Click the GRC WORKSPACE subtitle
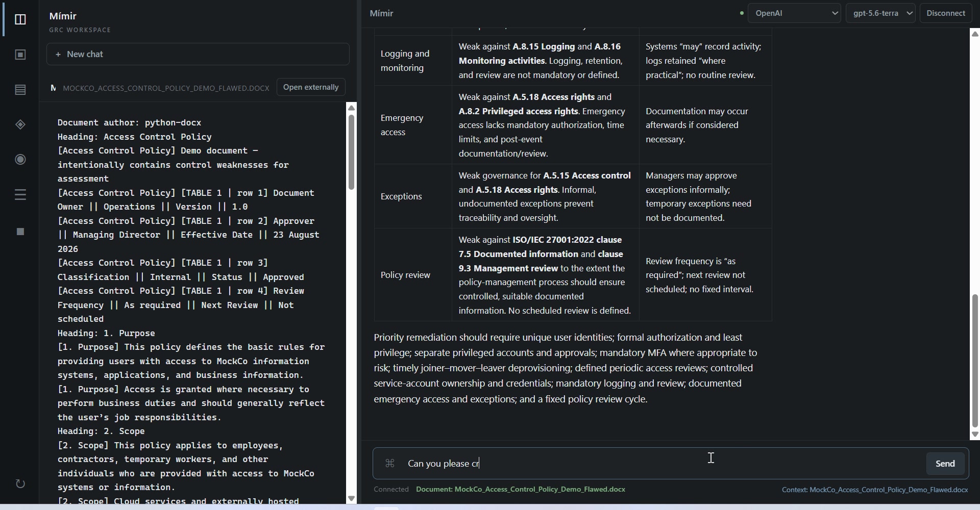Viewport: 980px width, 510px height. coord(80,30)
